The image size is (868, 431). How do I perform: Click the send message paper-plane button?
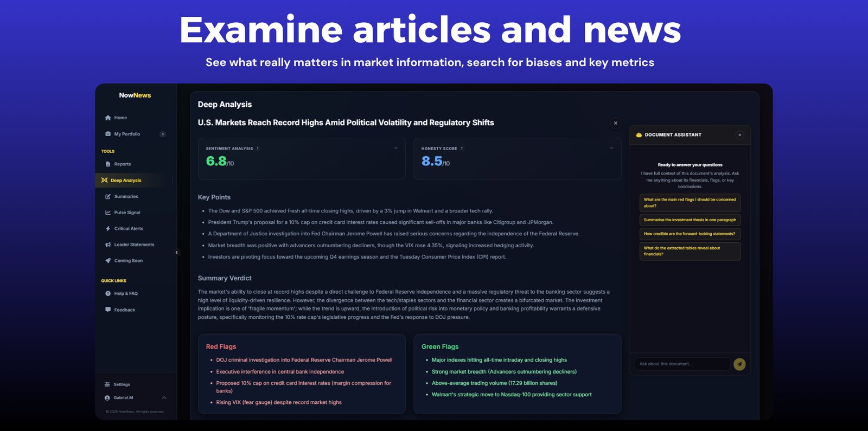[x=739, y=364]
